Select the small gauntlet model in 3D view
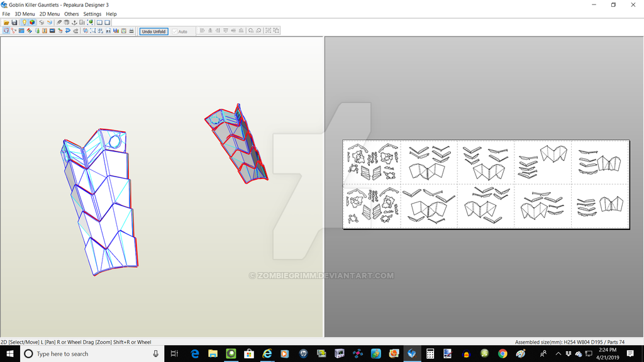Image resolution: width=644 pixels, height=362 pixels. (x=237, y=145)
